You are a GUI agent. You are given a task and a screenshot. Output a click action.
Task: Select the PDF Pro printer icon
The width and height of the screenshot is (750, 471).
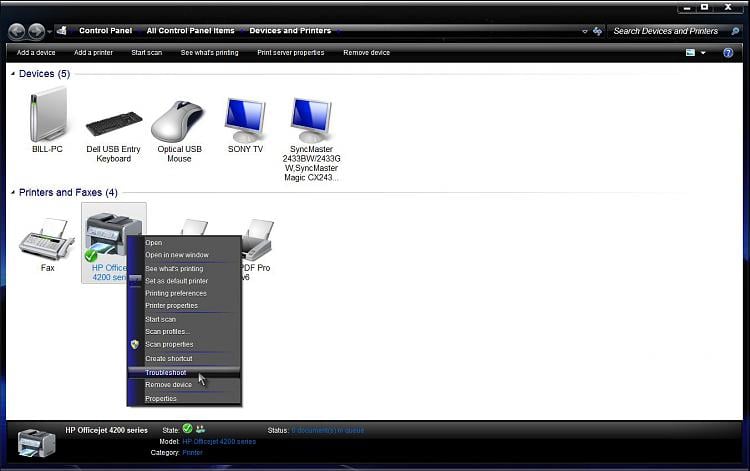(x=257, y=239)
